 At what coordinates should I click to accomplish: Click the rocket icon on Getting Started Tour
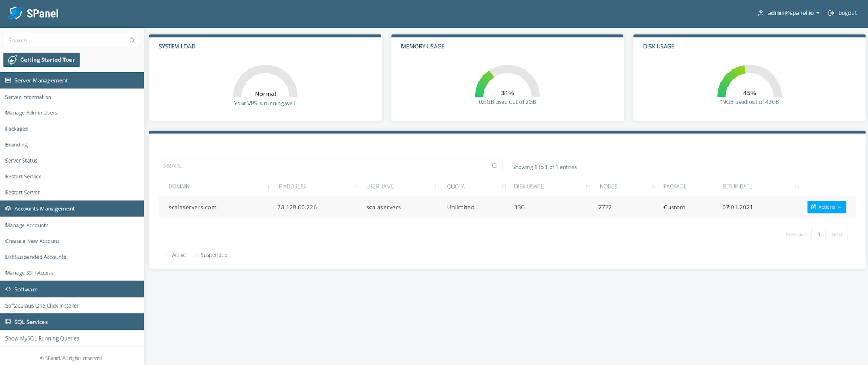[x=12, y=60]
